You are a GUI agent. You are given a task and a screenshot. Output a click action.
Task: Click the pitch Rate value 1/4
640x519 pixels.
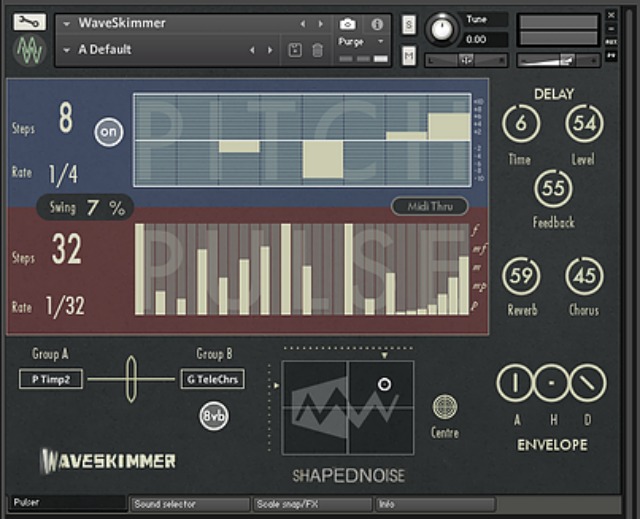(x=63, y=175)
